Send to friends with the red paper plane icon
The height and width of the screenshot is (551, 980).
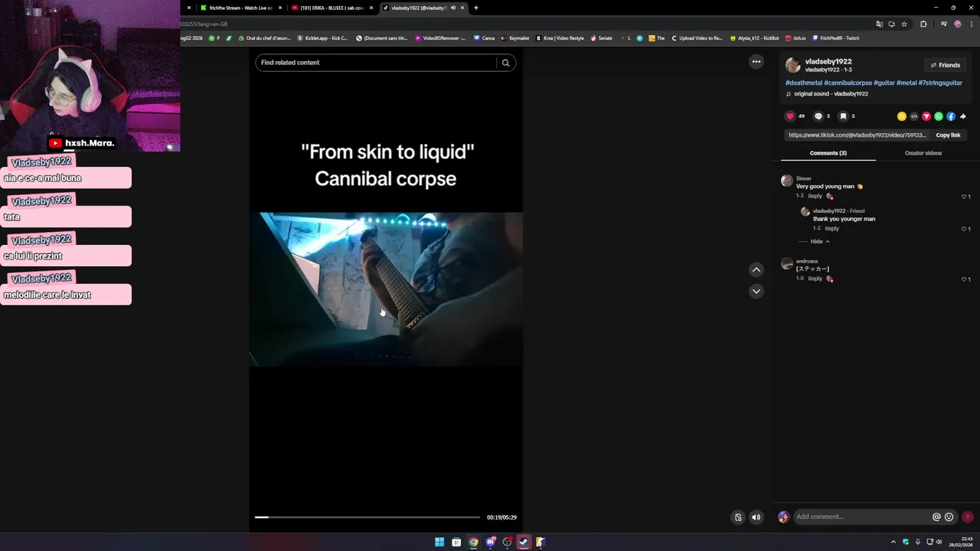tap(926, 116)
